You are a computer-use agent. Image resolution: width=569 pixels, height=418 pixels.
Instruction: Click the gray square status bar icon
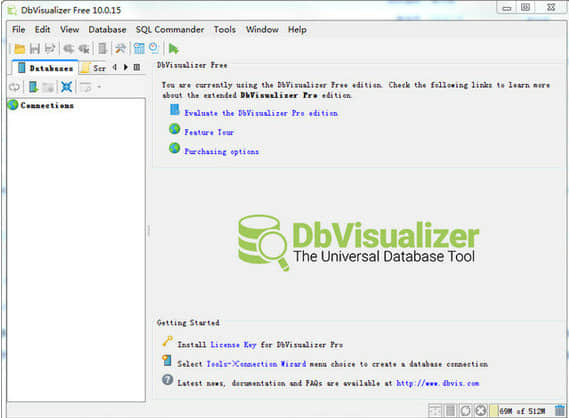click(x=450, y=411)
